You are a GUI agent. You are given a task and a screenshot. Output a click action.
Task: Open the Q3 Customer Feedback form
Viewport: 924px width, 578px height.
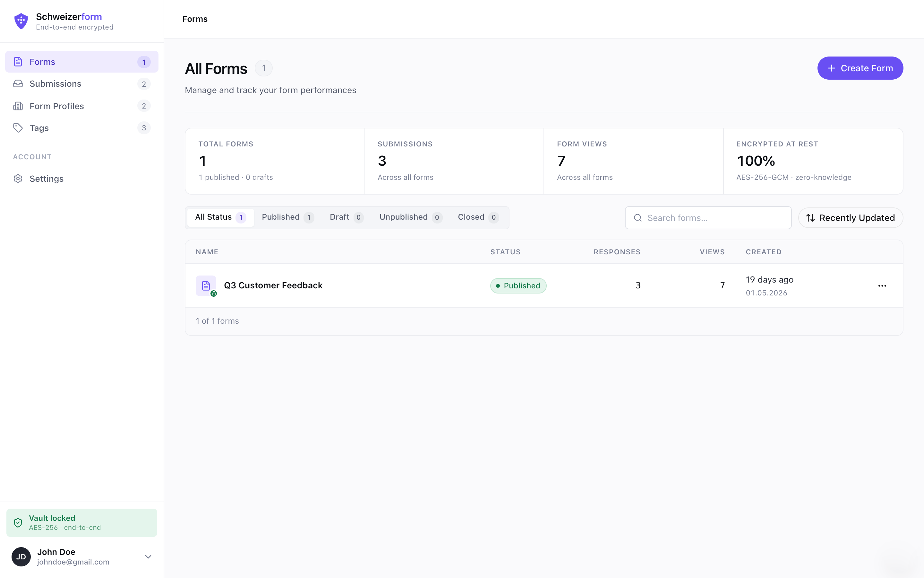click(273, 285)
